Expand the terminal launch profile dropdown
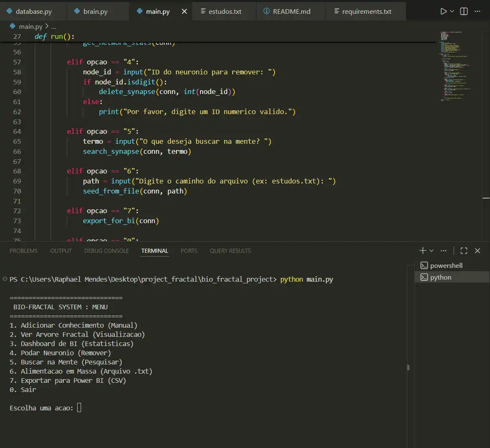Image resolution: width=490 pixels, height=448 pixels. tap(432, 251)
